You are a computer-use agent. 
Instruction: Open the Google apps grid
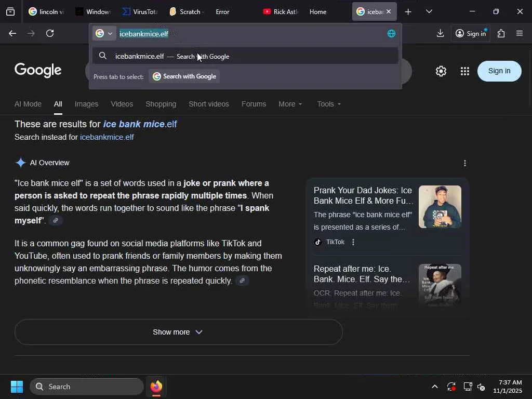465,71
